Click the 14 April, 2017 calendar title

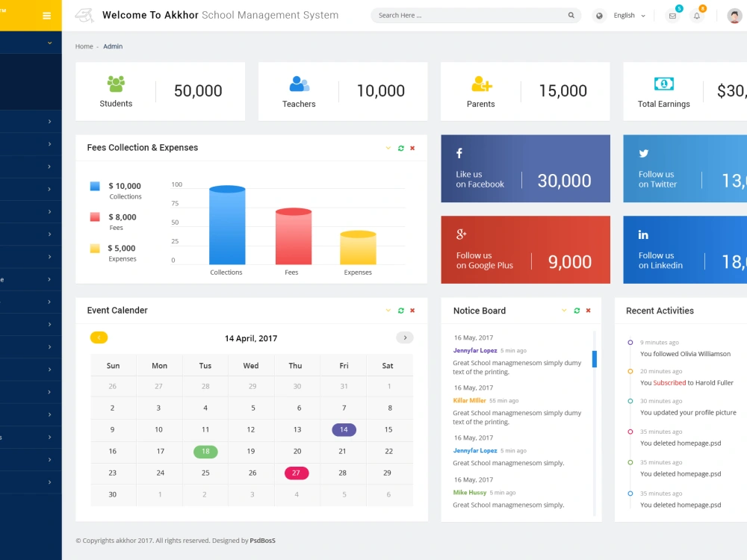point(250,338)
